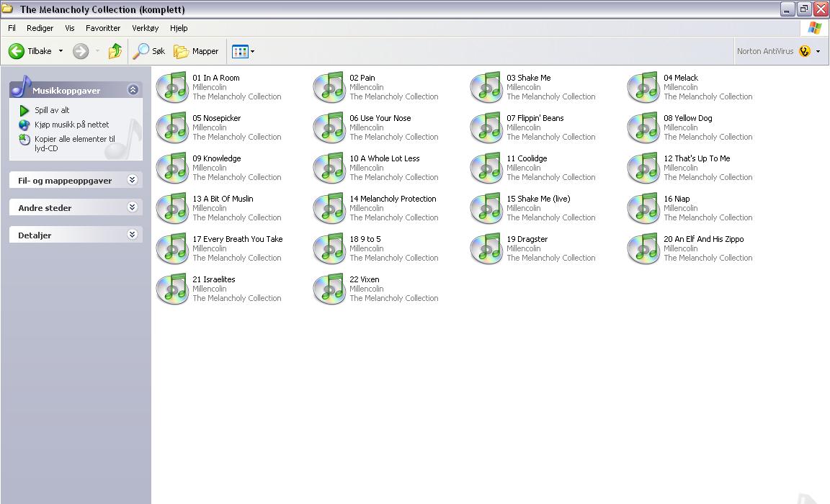Open the Favoritter menu
Viewport: 830px width, 504px height.
point(103,28)
